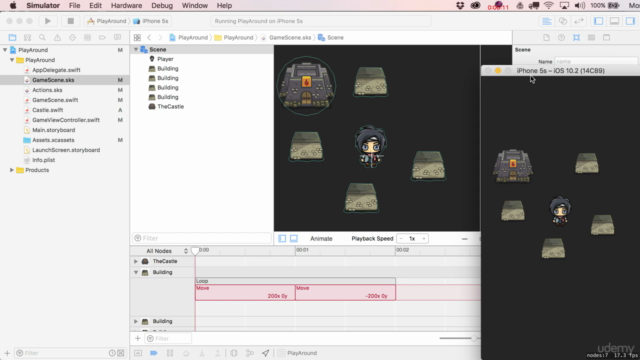640x360 pixels.
Task: Open the Project navigator folder icon
Action: click(x=12, y=38)
